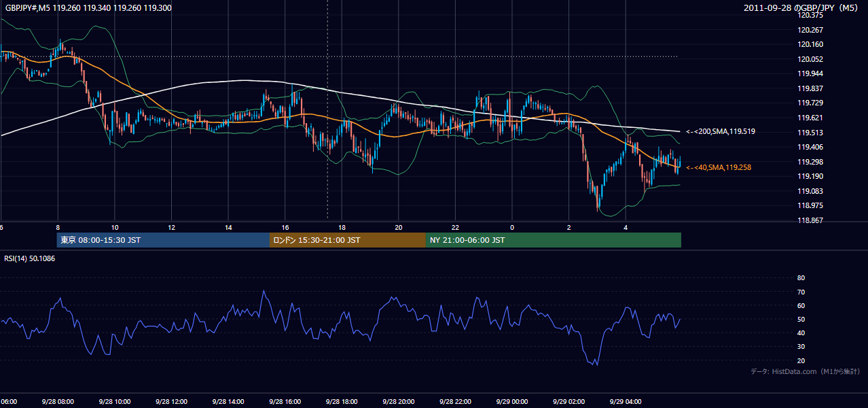Click price axis value 118.975
The height and width of the screenshot is (408, 868).
[x=811, y=205]
